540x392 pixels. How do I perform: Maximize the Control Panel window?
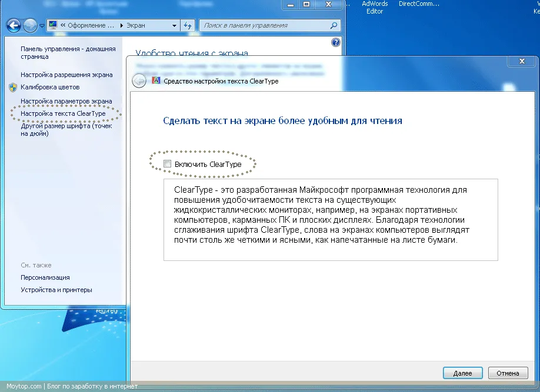point(306,5)
